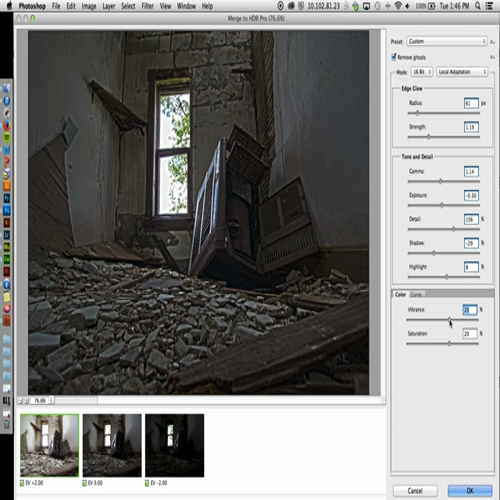This screenshot has height=500, width=500.
Task: Click the Highlight slider
Action: pos(444,277)
